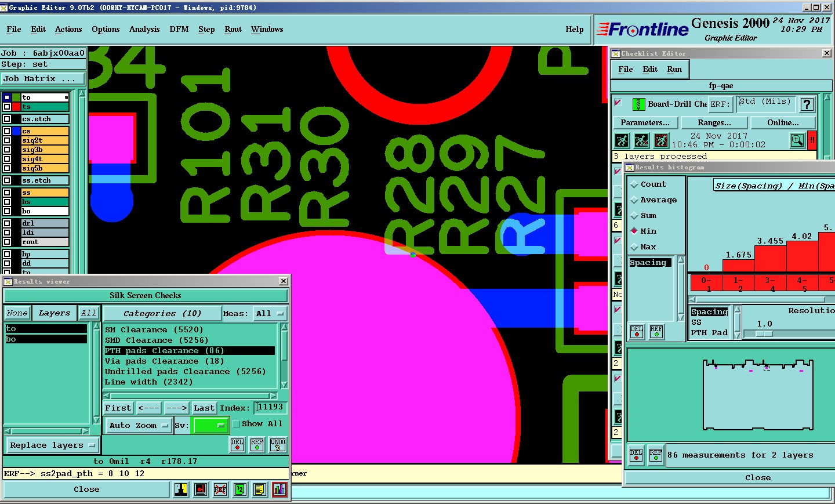This screenshot has width=835, height=504.
Task: Close the Results histogram with Close button
Action: click(758, 478)
